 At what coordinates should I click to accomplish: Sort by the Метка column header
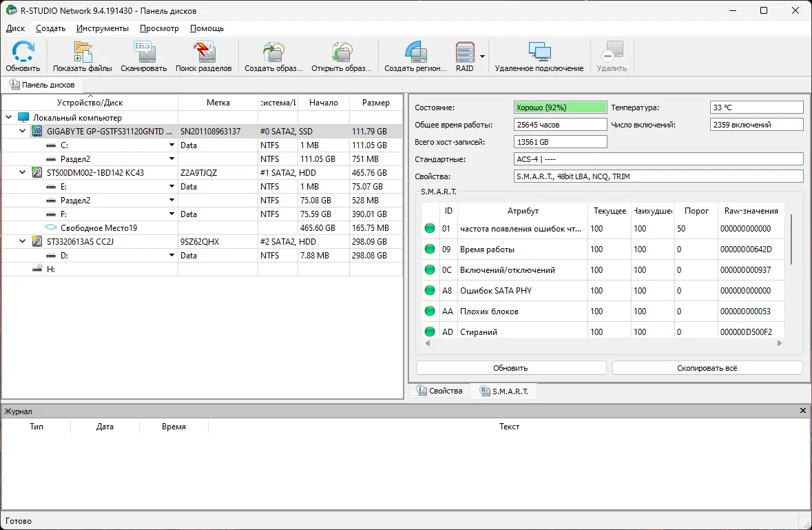218,103
